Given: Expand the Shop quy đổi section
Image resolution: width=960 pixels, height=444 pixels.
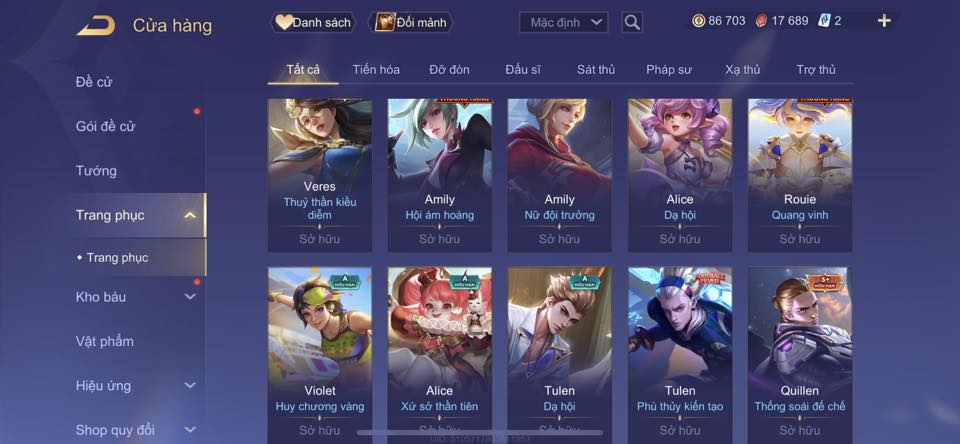Looking at the screenshot, I should tap(190, 429).
